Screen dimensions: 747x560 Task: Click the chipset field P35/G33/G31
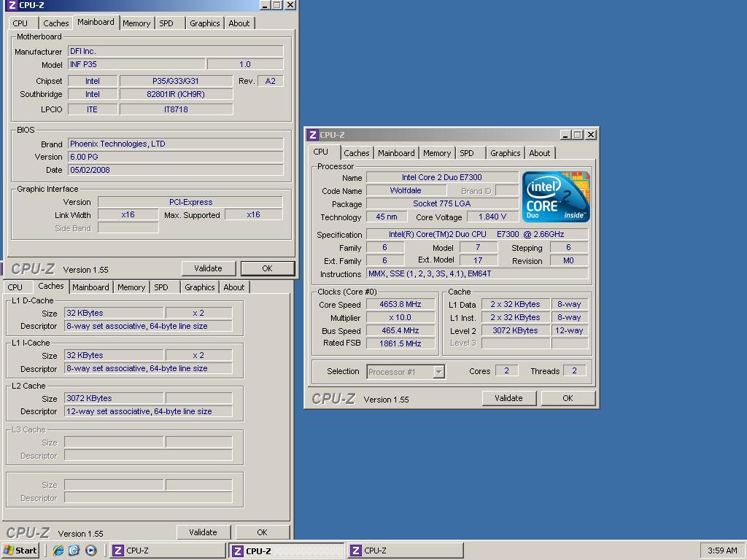(176, 81)
